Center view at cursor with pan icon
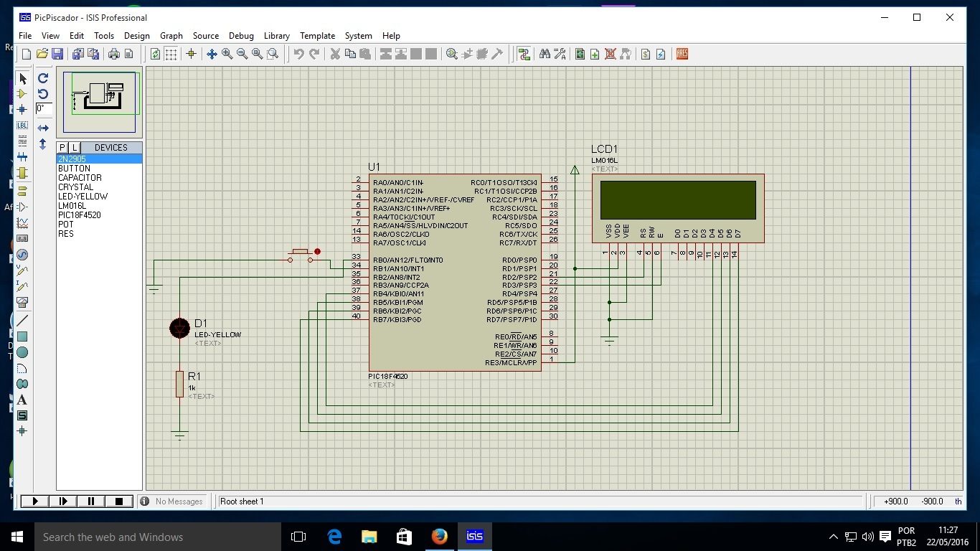980x551 pixels. pos(212,54)
